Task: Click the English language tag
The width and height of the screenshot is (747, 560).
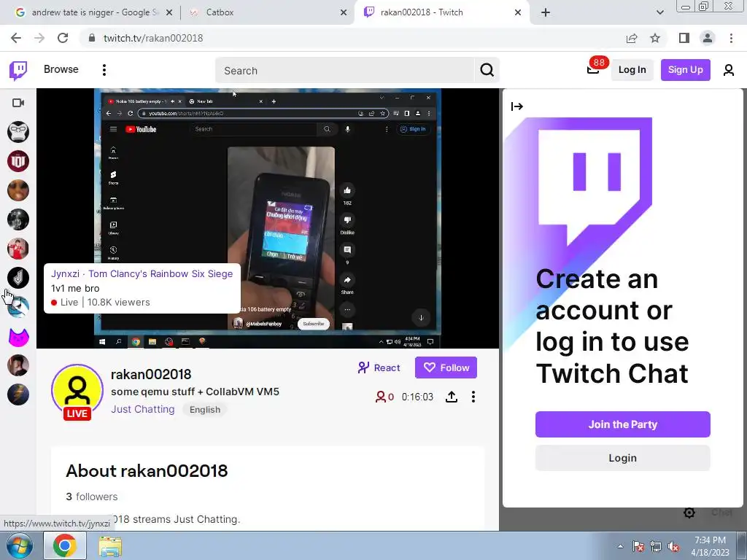Action: point(205,410)
